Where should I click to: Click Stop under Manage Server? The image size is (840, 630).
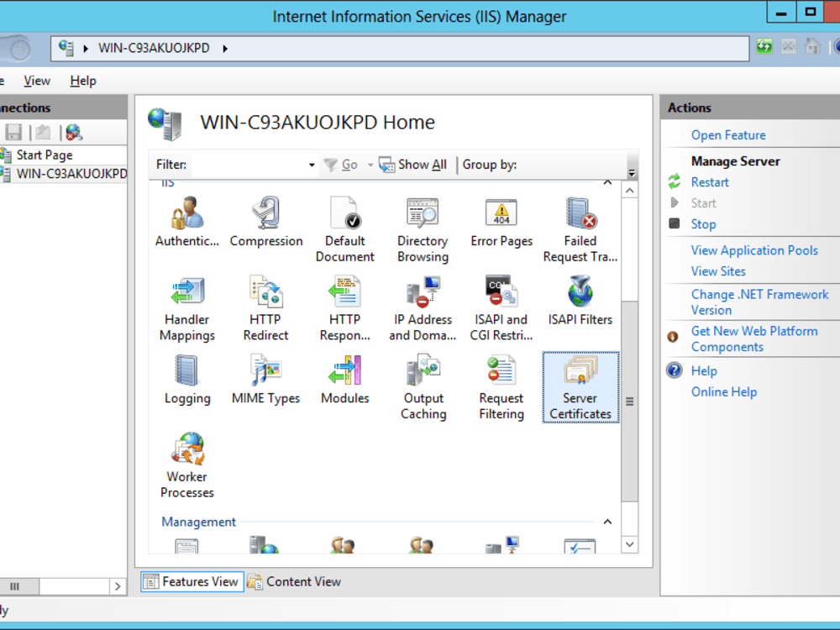click(x=703, y=224)
